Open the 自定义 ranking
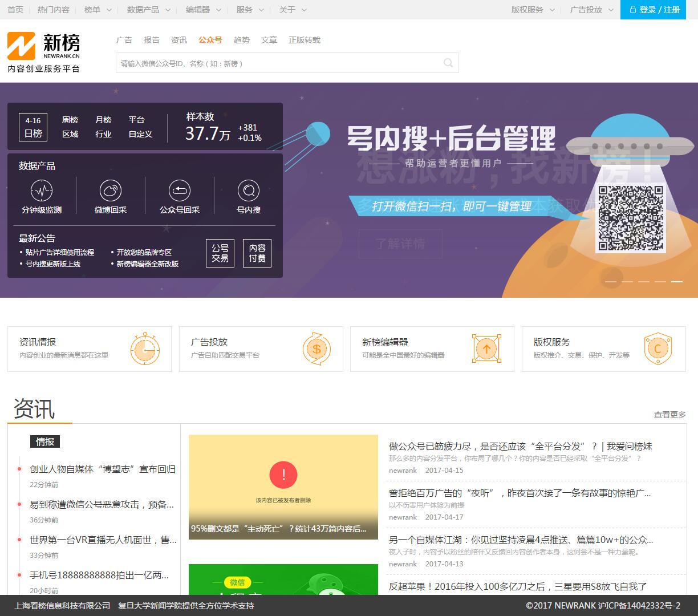 pos(140,134)
